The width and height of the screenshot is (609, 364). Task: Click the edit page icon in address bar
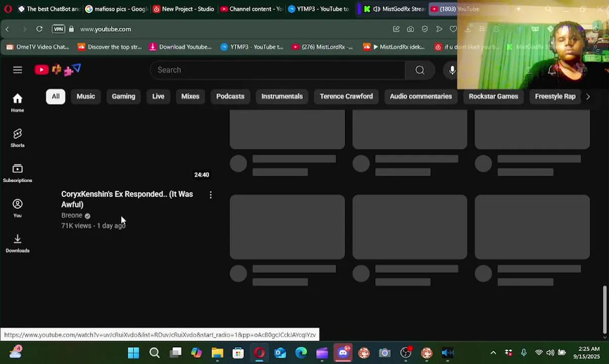click(x=396, y=29)
